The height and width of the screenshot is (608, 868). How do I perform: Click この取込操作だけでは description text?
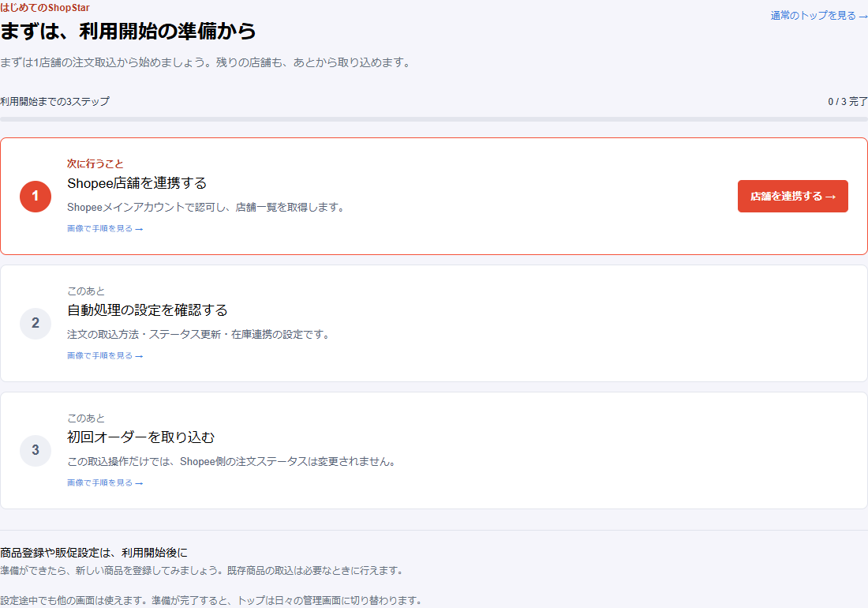(233, 462)
